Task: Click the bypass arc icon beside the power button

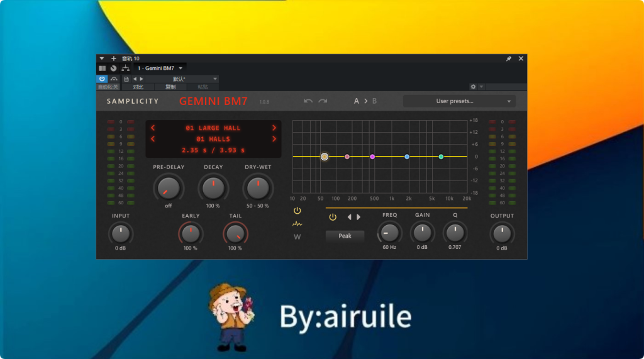Action: click(114, 79)
